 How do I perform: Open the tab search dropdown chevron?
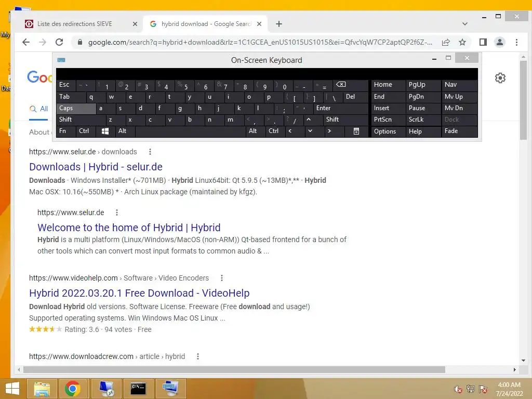(465, 24)
